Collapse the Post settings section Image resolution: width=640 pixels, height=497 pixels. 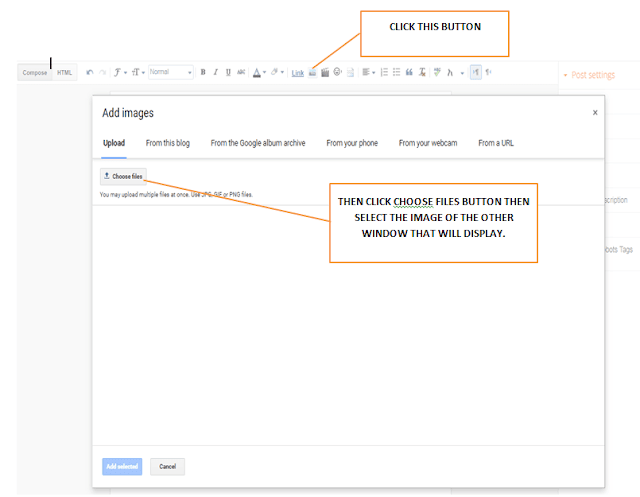click(589, 75)
